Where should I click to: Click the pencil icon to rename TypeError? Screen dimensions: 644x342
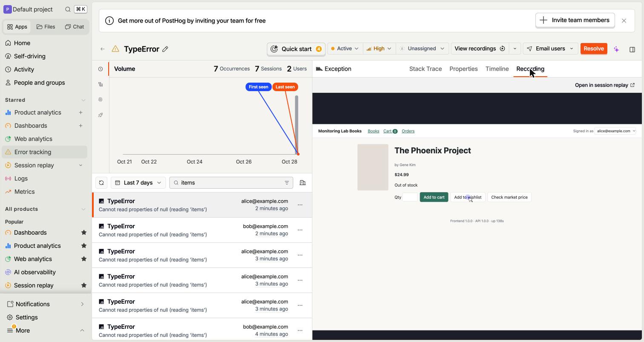pyautogui.click(x=165, y=49)
